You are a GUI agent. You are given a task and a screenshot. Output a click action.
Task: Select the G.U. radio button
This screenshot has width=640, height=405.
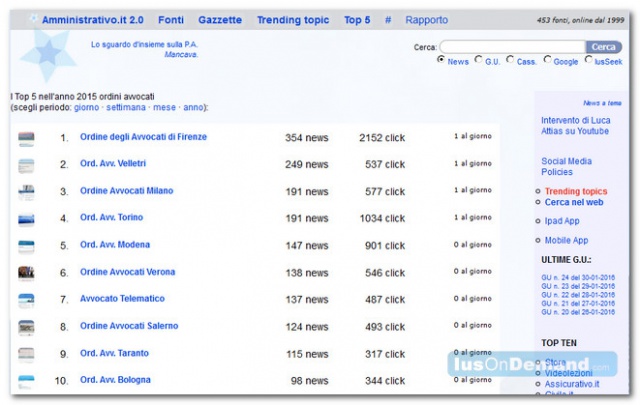click(x=478, y=60)
